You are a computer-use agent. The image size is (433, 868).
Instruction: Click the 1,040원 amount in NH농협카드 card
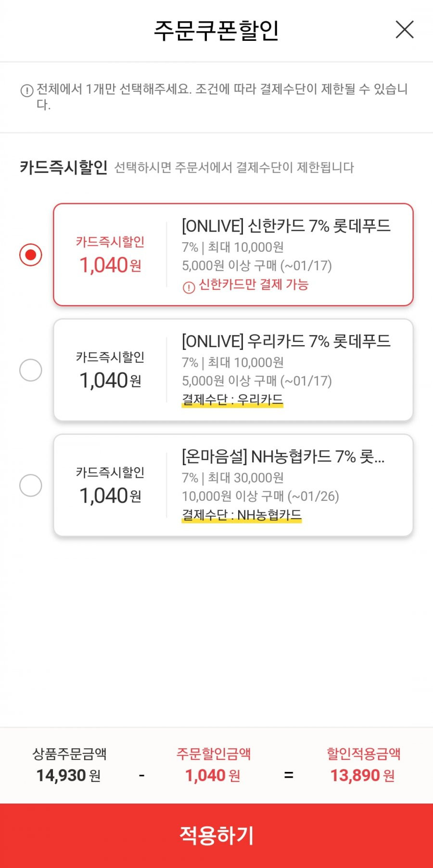click(x=110, y=496)
